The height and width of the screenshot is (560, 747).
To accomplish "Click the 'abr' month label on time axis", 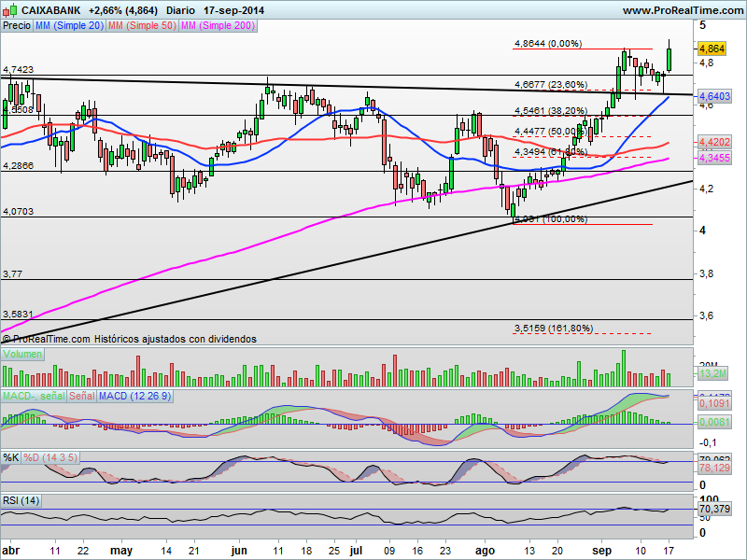I will [x=11, y=551].
